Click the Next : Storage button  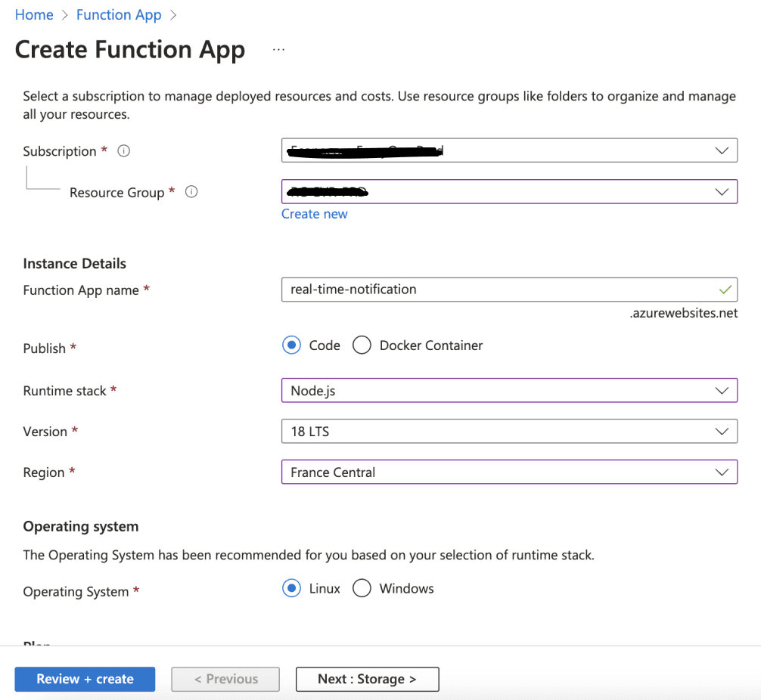[367, 679]
